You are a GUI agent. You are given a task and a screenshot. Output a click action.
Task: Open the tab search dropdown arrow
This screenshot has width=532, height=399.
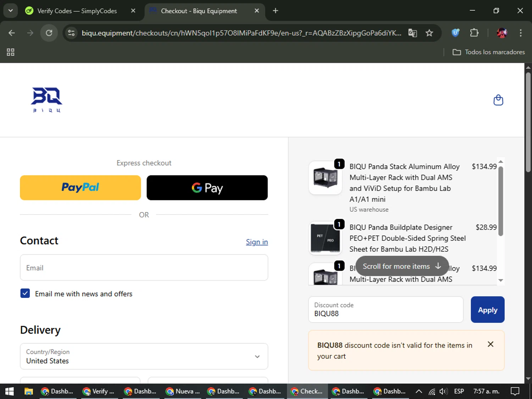[x=10, y=11]
